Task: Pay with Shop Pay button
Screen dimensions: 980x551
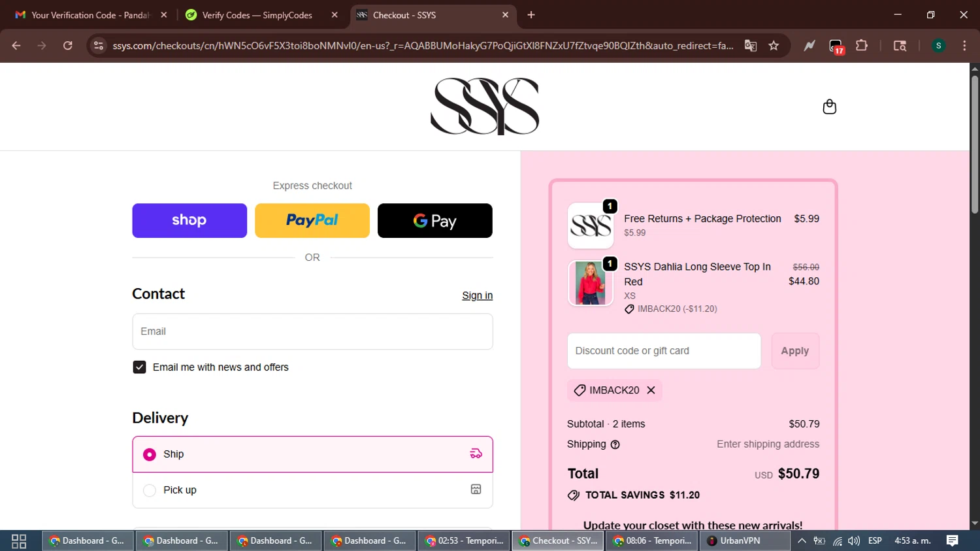Action: point(189,220)
